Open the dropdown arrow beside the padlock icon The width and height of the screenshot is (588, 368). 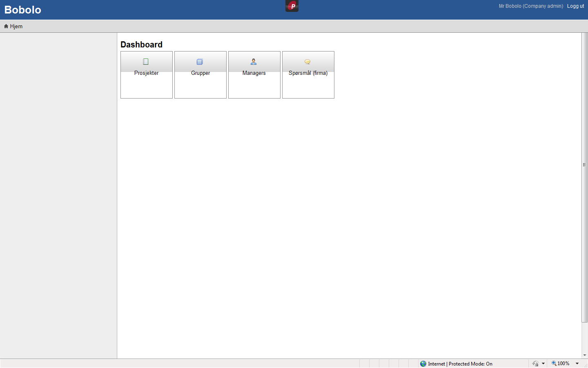pos(543,364)
